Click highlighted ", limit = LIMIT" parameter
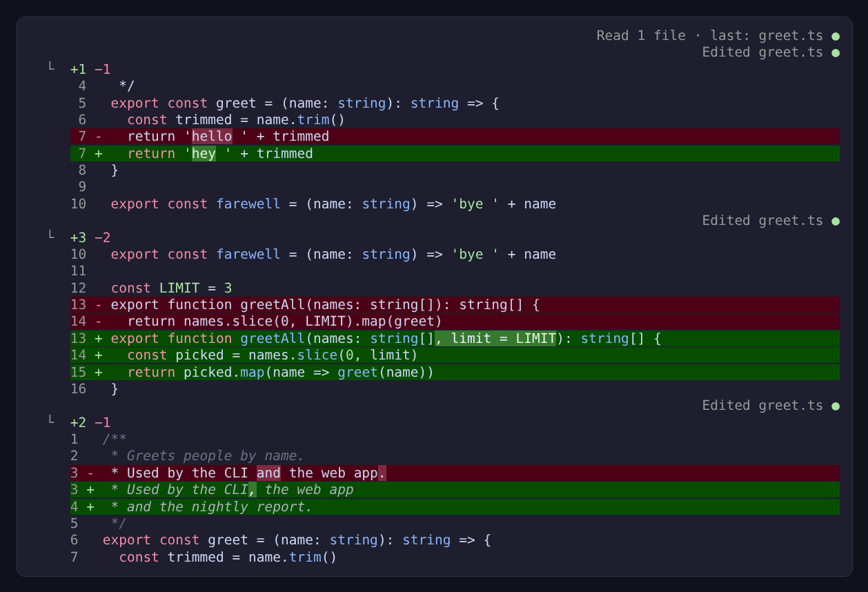The image size is (868, 592). [x=495, y=338]
